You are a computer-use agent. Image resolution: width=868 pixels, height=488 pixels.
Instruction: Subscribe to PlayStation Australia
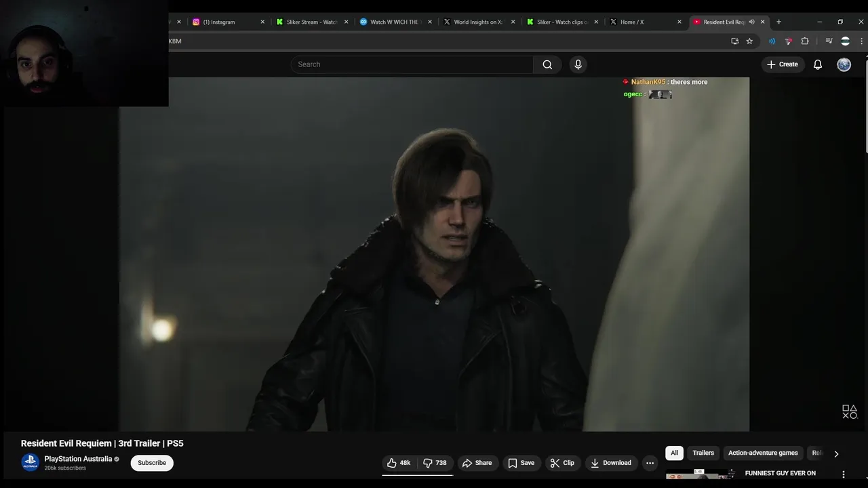pyautogui.click(x=152, y=463)
